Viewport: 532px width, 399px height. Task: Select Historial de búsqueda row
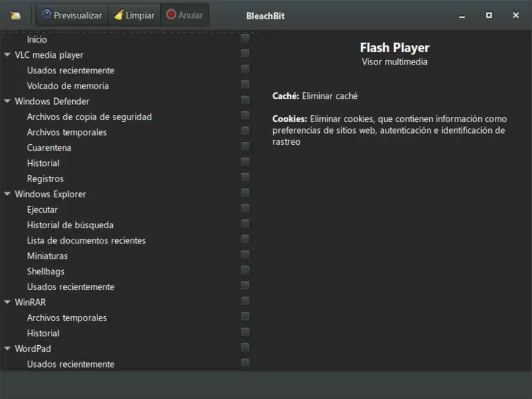click(70, 225)
